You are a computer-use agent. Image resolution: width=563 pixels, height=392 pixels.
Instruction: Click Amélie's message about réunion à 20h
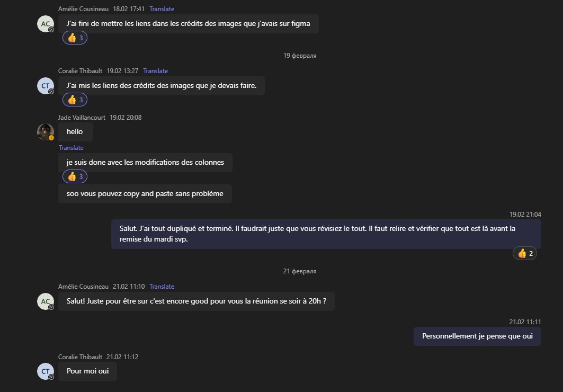point(196,301)
